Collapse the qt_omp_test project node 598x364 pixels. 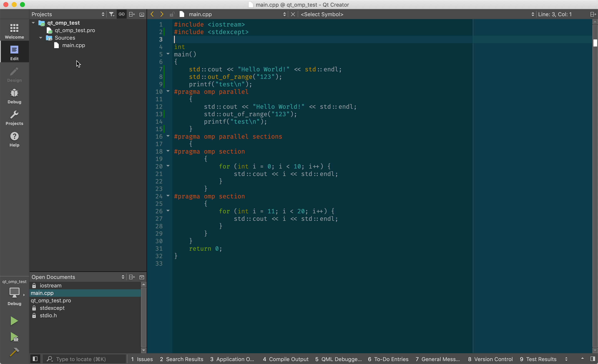point(33,23)
